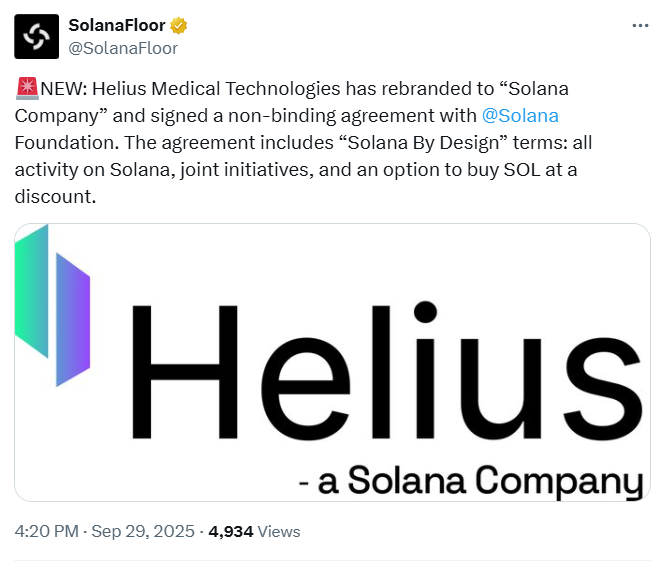
Task: Click the "- a Solana Company" tagline
Action: 470,482
